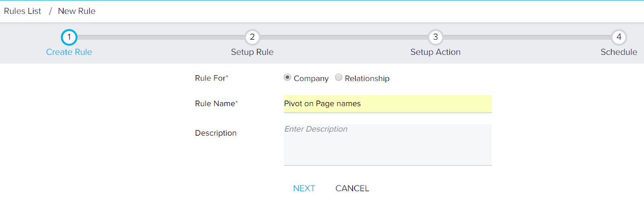The height and width of the screenshot is (204, 644).
Task: Go to step 2 circle in wizard
Action: (252, 37)
